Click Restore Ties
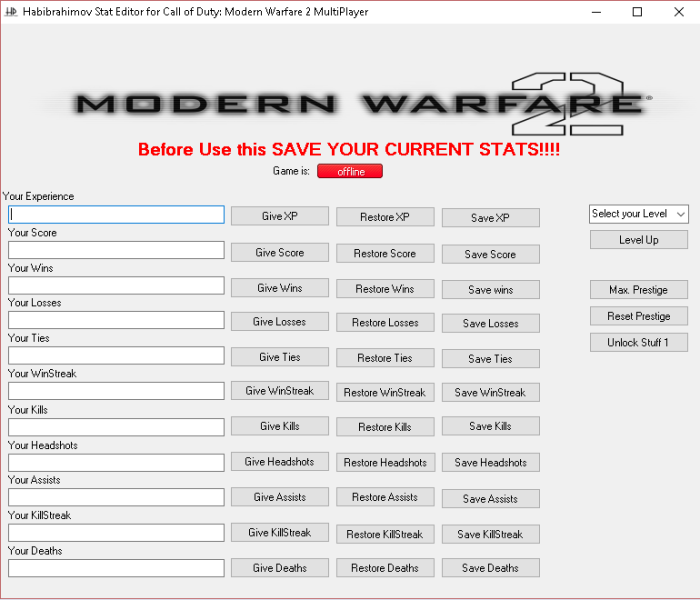700x600 pixels. (x=385, y=358)
